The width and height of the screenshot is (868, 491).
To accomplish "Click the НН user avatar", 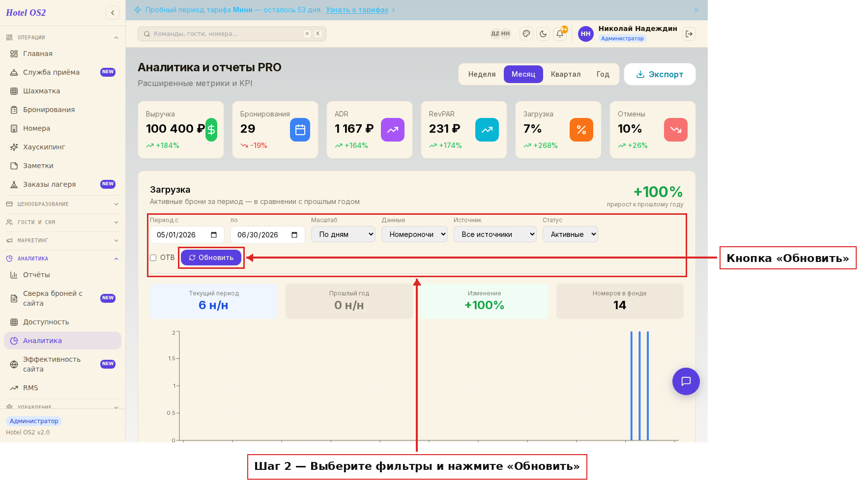I will pos(585,34).
